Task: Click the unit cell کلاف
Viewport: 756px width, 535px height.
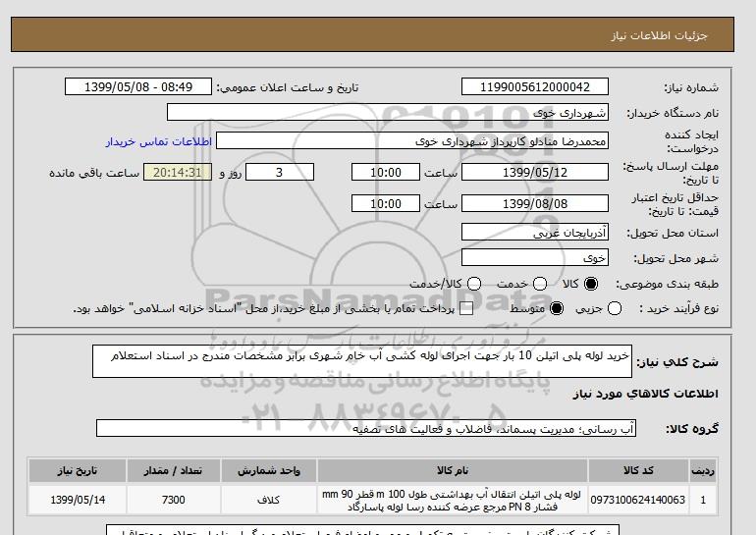Action: click(x=269, y=500)
